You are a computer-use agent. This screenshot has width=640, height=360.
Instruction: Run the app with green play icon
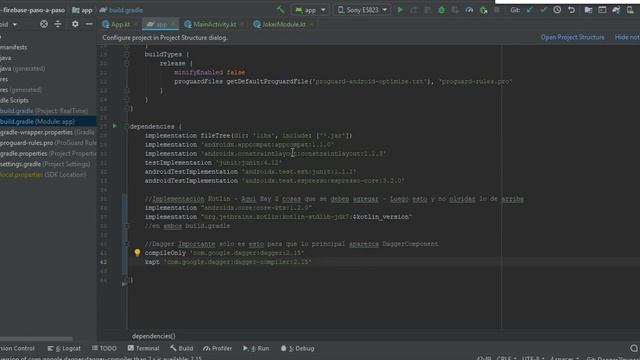[400, 10]
